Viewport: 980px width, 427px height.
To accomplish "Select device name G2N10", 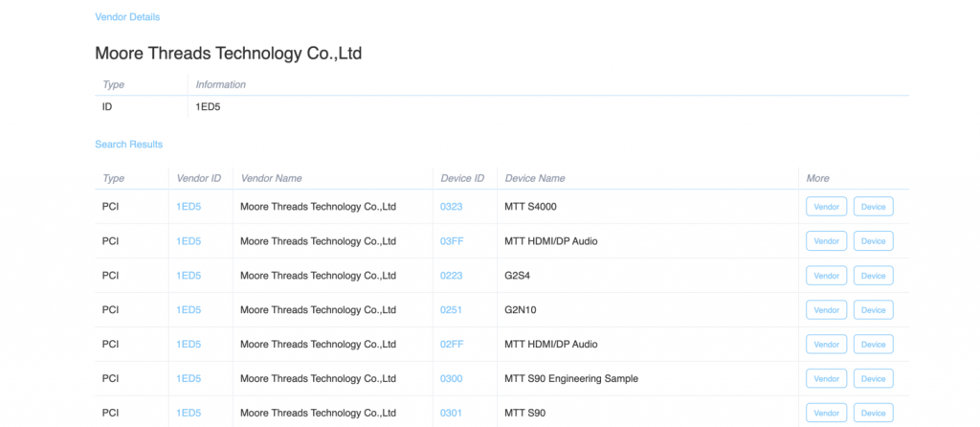I will coord(521,309).
